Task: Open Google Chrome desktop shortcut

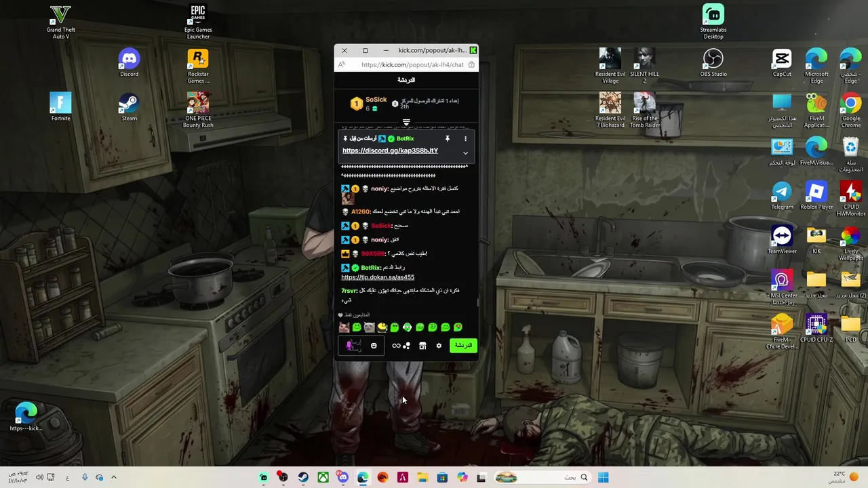Action: point(851,110)
